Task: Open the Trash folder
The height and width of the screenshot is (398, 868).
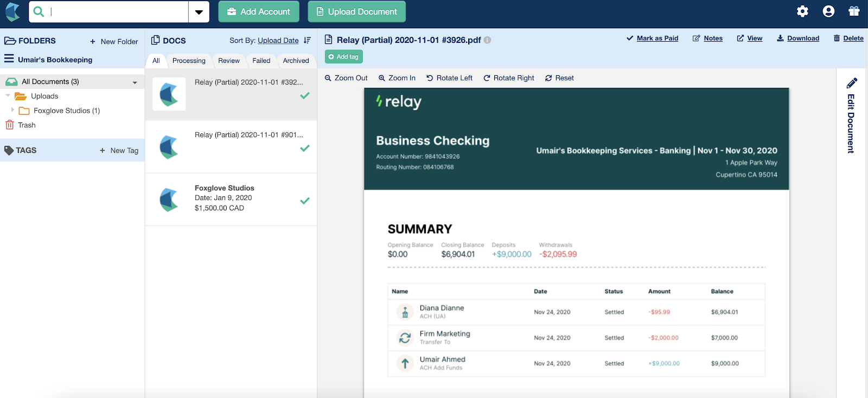Action: (27, 125)
